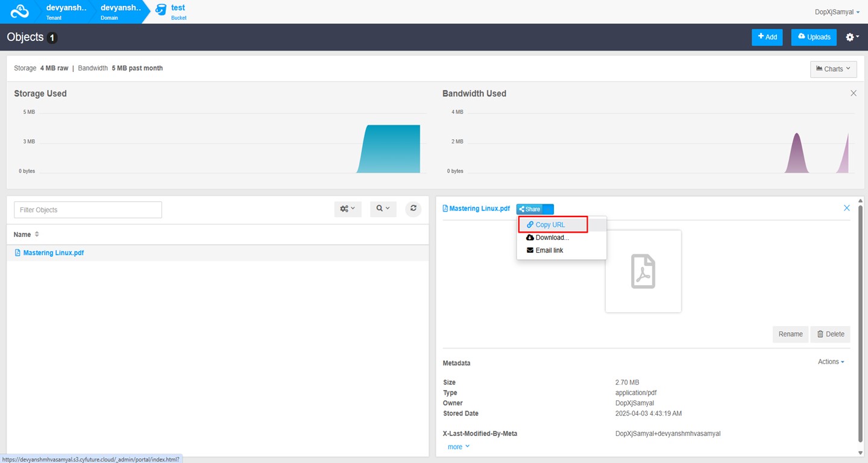Image resolution: width=868 pixels, height=463 pixels.
Task: Choose Download from the share menu
Action: pyautogui.click(x=552, y=238)
